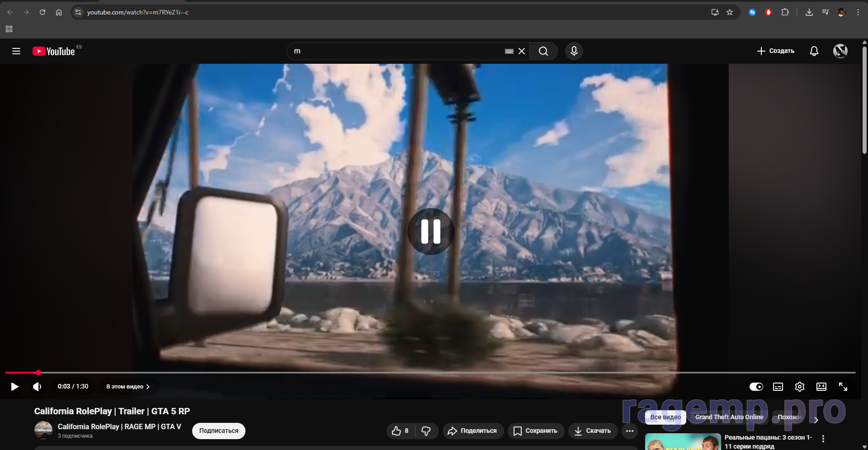Open the YouTube hamburger guide menu
The height and width of the screenshot is (450, 868).
[16, 51]
